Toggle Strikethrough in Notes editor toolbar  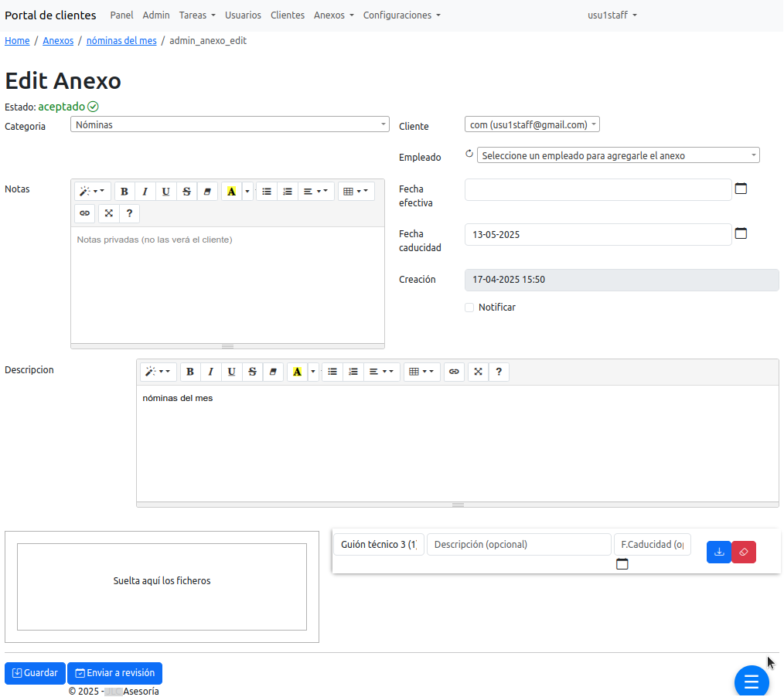[x=186, y=192]
